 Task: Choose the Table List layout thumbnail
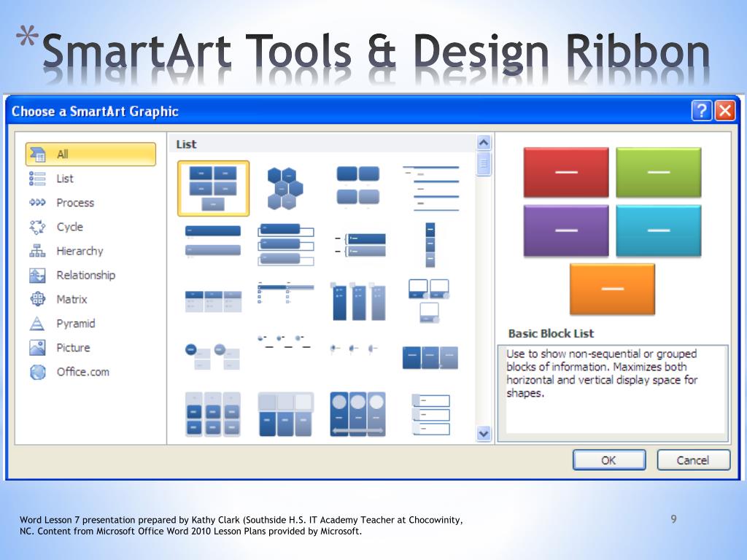point(213,301)
